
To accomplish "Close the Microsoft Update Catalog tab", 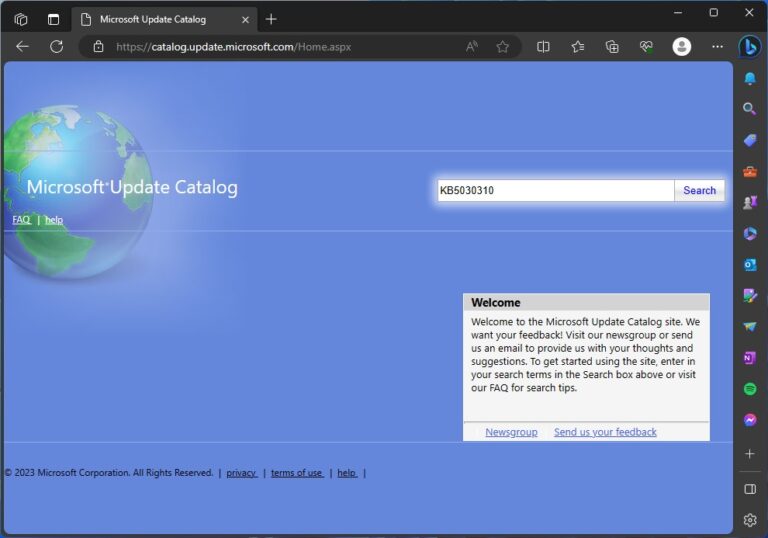I will pyautogui.click(x=245, y=20).
